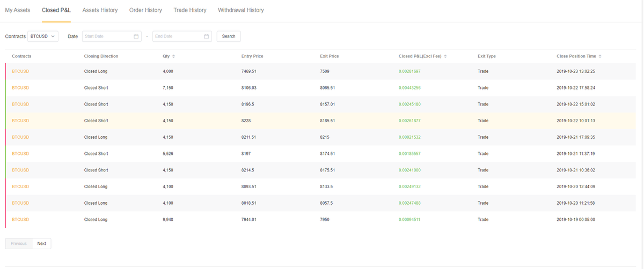This screenshot has width=644, height=269.
Task: Open BTCUSD link in 8196.5 entry row
Action: 20,104
